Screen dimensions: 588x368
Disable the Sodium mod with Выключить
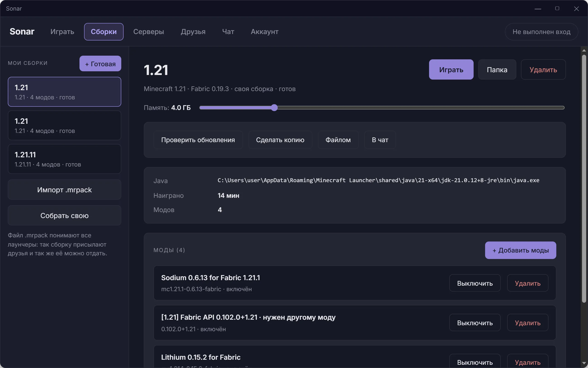[475, 283]
